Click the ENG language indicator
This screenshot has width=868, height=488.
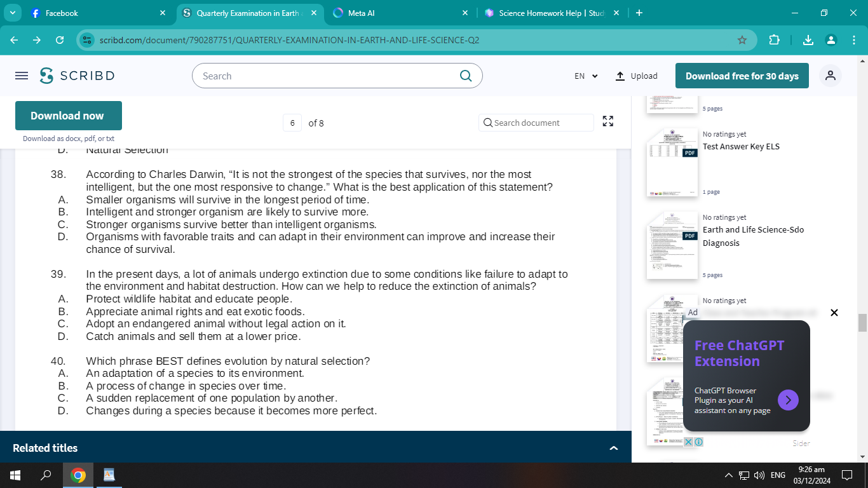tap(778, 475)
